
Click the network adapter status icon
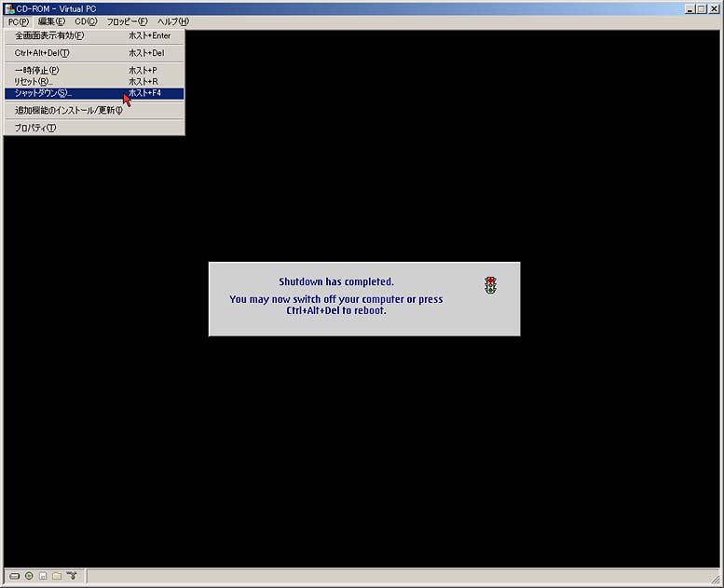click(72, 576)
